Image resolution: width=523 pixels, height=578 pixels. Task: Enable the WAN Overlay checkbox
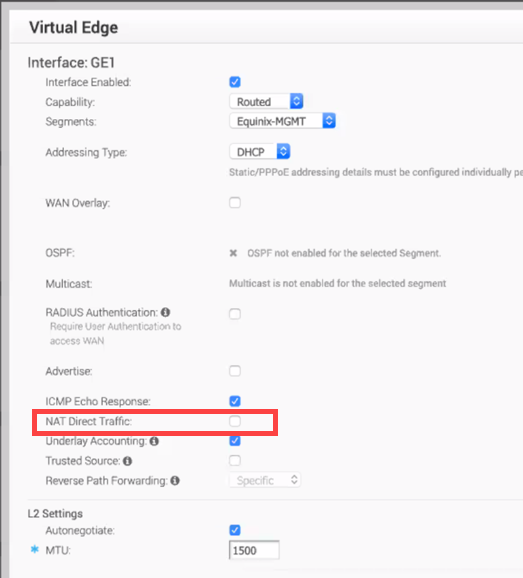235,203
